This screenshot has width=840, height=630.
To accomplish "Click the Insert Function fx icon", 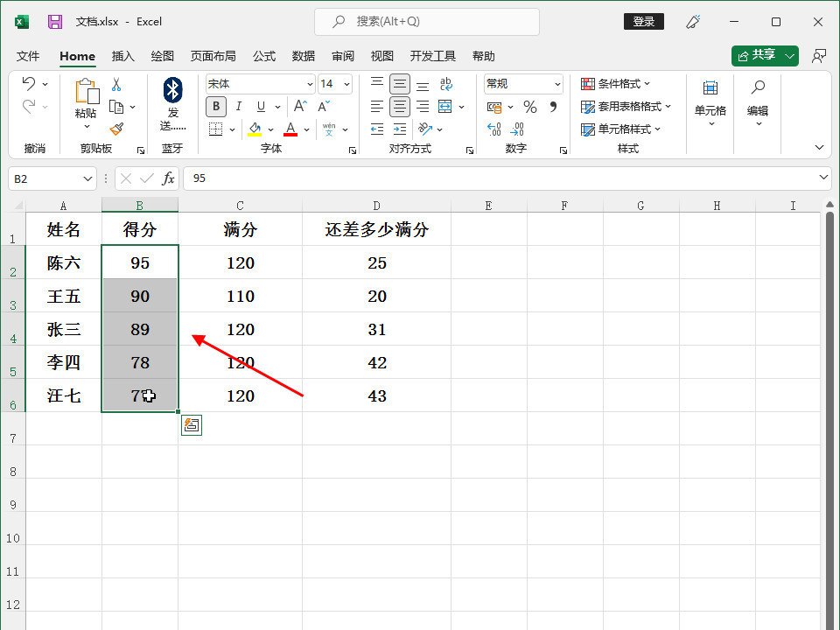I will point(168,178).
